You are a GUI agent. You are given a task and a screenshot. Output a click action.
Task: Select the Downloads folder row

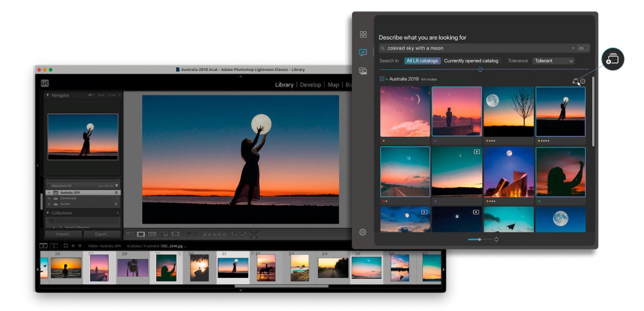coord(83,198)
